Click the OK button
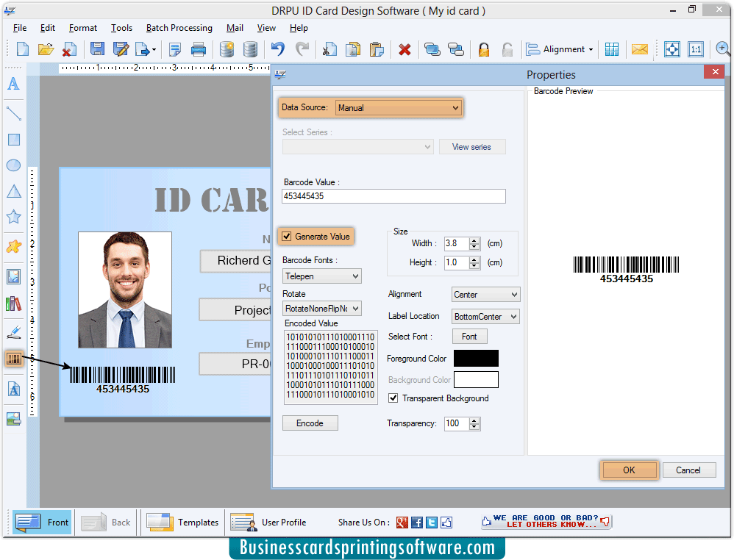734x560 pixels. click(629, 470)
